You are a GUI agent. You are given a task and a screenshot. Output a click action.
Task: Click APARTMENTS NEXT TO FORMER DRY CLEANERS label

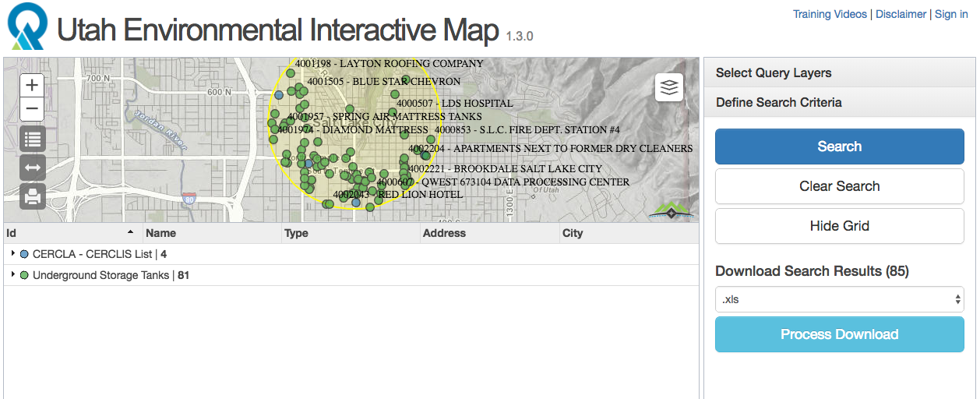click(550, 148)
